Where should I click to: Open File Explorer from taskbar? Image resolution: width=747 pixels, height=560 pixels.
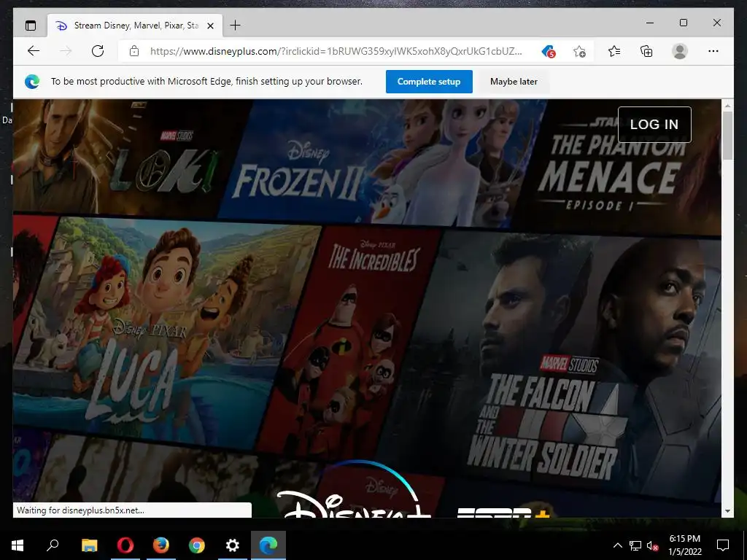[x=89, y=545]
